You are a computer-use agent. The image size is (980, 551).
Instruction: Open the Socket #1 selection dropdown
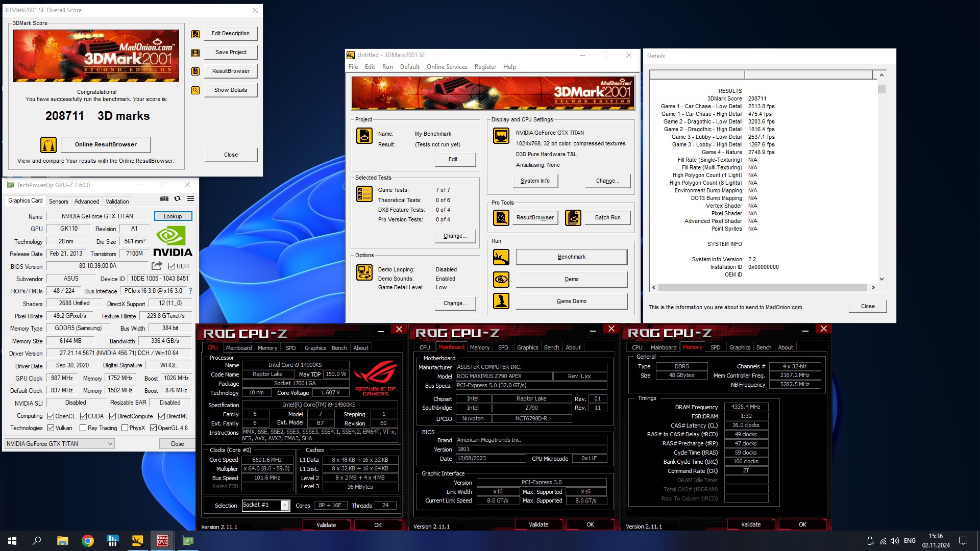pyautogui.click(x=265, y=505)
